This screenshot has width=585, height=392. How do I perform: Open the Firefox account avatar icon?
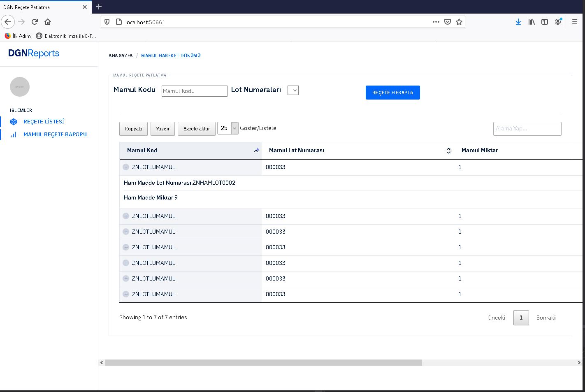[x=558, y=22]
